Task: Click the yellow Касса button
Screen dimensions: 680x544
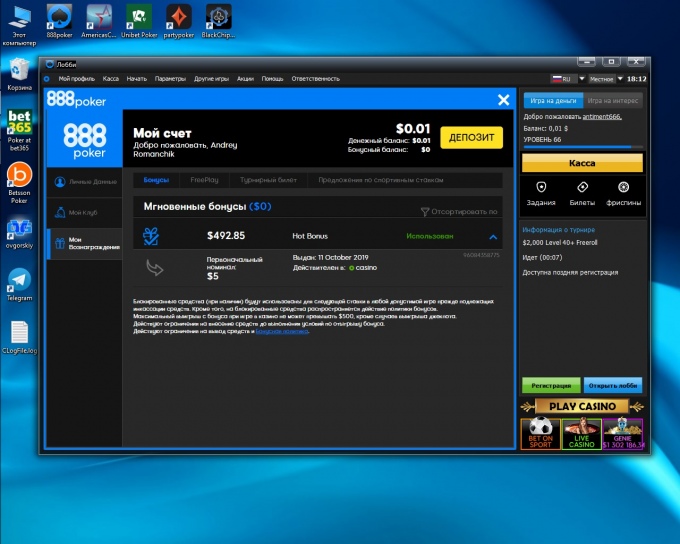Action: pyautogui.click(x=582, y=163)
